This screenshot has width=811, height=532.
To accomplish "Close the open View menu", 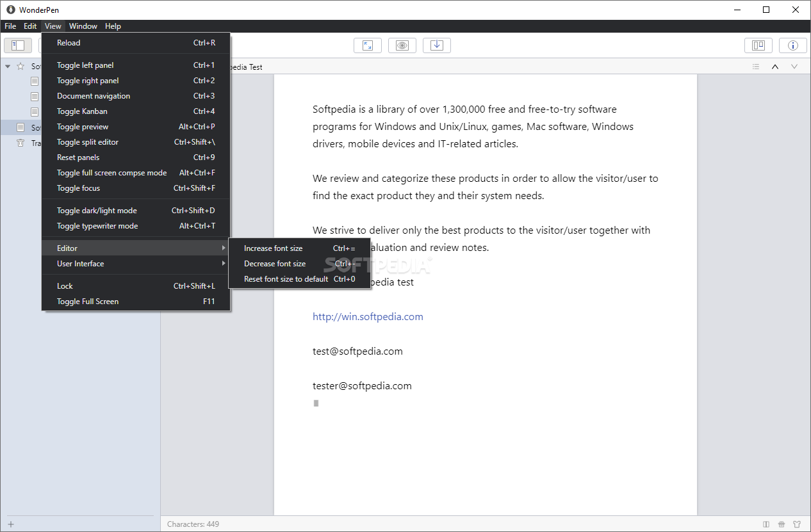I will (x=53, y=26).
